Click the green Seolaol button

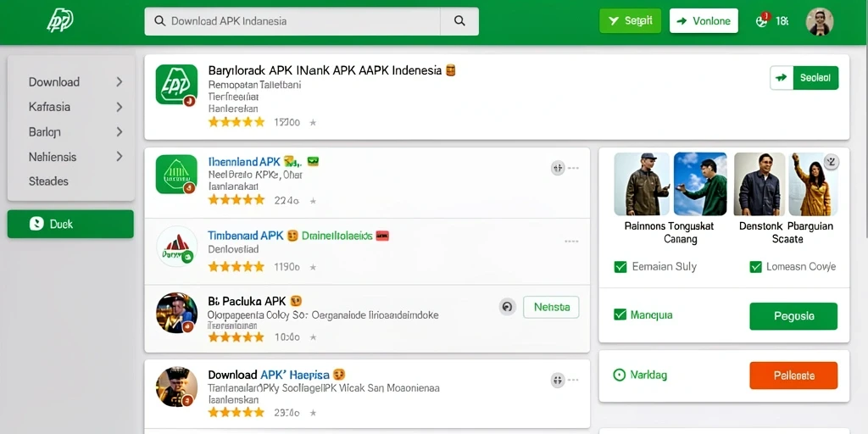click(815, 78)
